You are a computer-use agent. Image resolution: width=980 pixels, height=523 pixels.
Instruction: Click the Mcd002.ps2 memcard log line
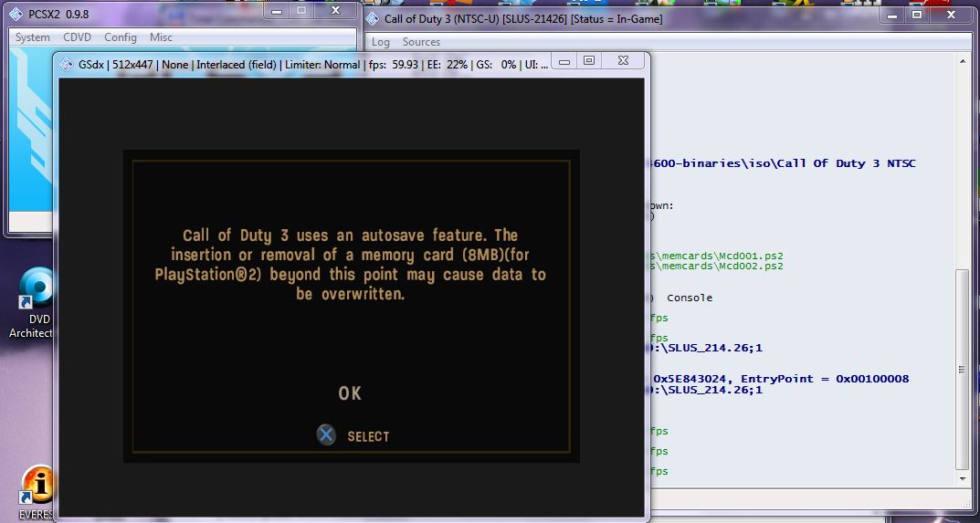pyautogui.click(x=716, y=267)
